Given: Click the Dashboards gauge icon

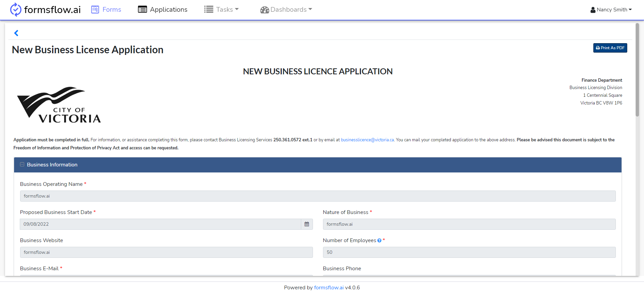Looking at the screenshot, I should point(264,10).
